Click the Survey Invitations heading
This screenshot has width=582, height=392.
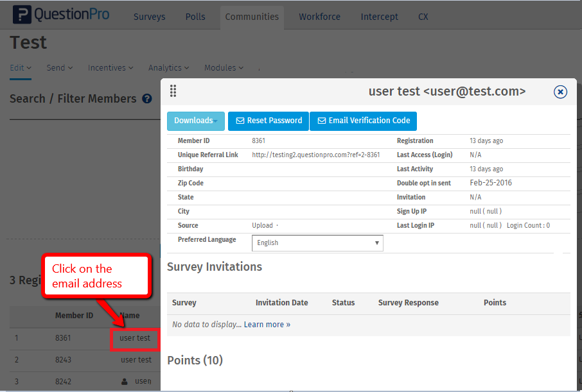point(215,267)
